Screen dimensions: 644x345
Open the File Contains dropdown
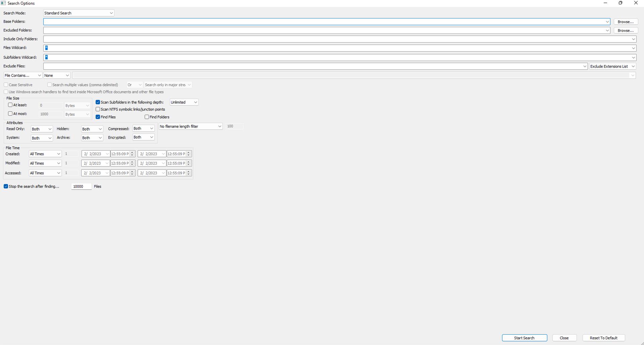pyautogui.click(x=23, y=75)
